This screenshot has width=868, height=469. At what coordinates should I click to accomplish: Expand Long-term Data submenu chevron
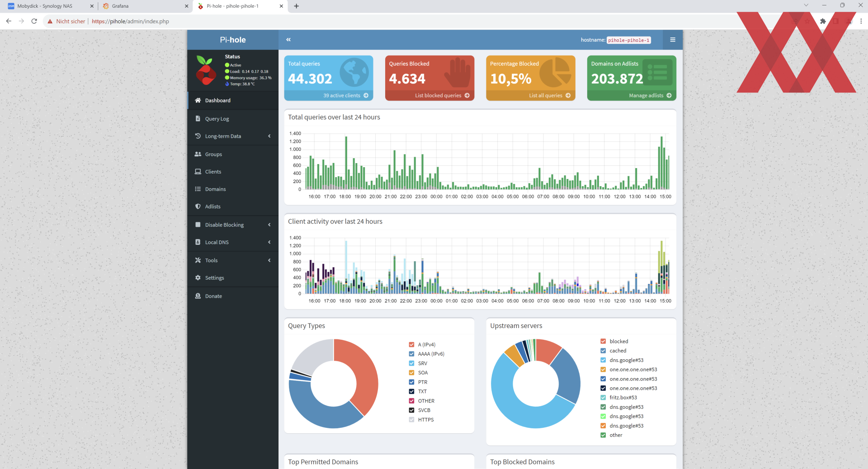pyautogui.click(x=269, y=136)
